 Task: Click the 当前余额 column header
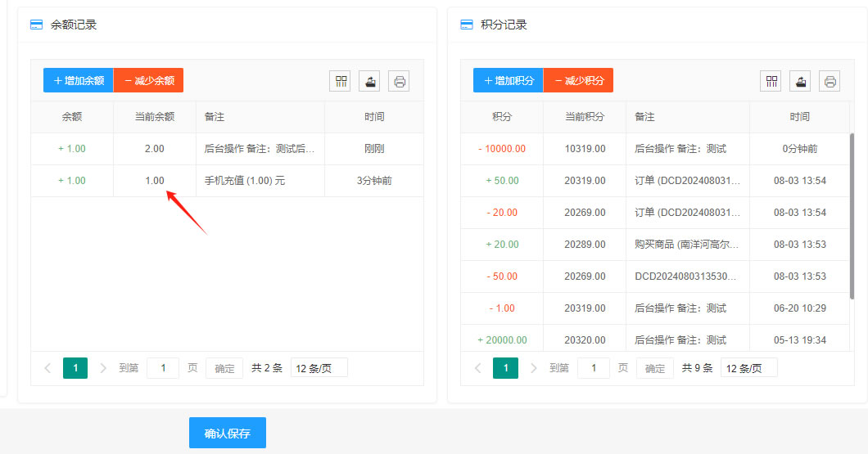(x=155, y=117)
